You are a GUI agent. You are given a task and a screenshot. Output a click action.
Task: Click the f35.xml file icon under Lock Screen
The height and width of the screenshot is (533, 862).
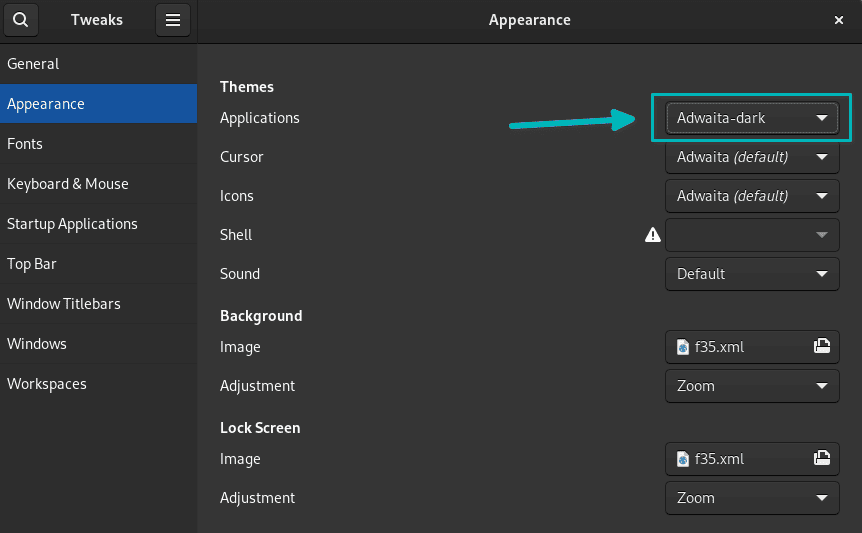pos(683,459)
